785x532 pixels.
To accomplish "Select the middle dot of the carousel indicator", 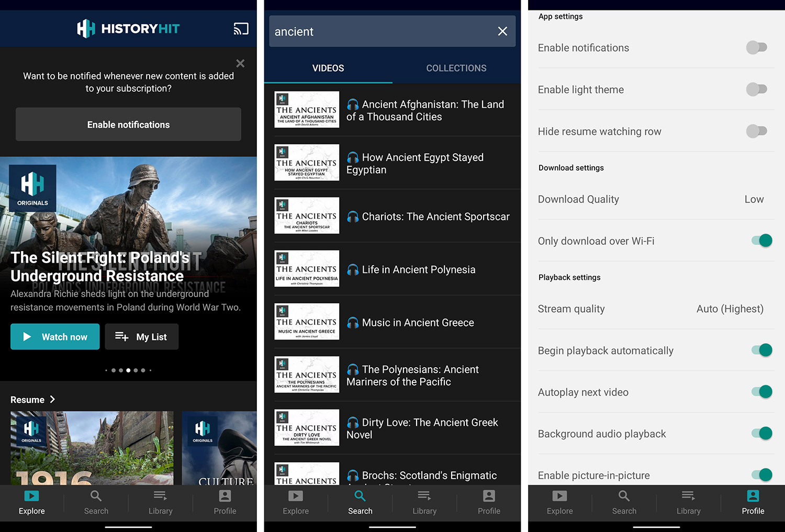I will coord(128,370).
